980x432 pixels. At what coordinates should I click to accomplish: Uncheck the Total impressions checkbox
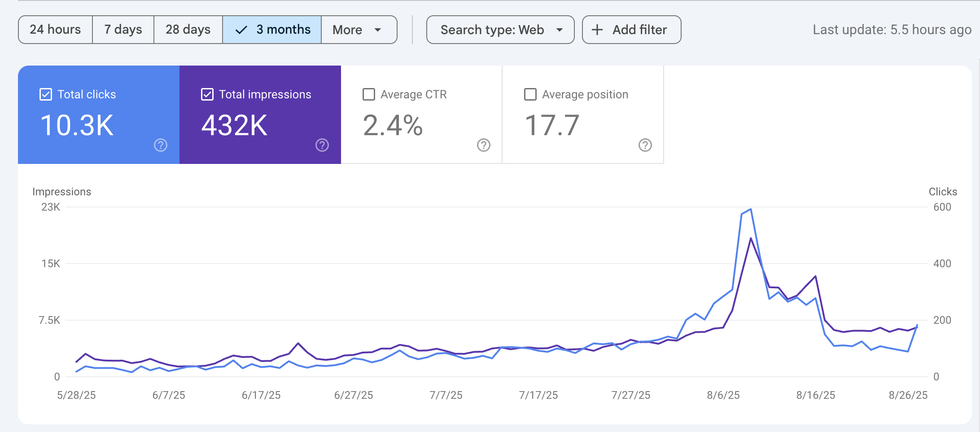pyautogui.click(x=207, y=94)
